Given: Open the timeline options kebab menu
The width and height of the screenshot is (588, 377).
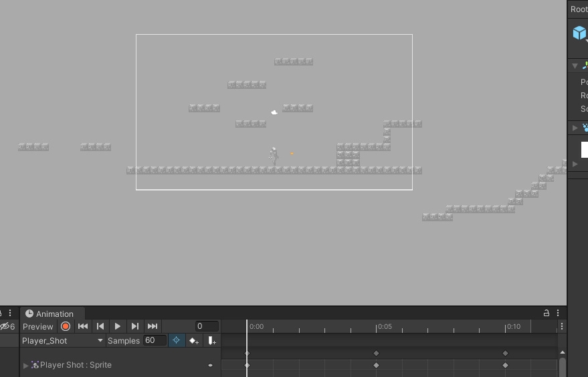Looking at the screenshot, I should pyautogui.click(x=562, y=326).
